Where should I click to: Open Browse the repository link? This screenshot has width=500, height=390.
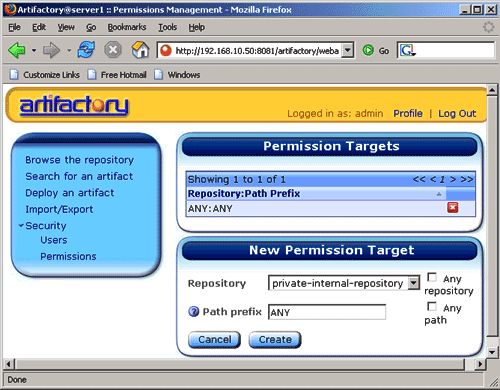coord(79,160)
